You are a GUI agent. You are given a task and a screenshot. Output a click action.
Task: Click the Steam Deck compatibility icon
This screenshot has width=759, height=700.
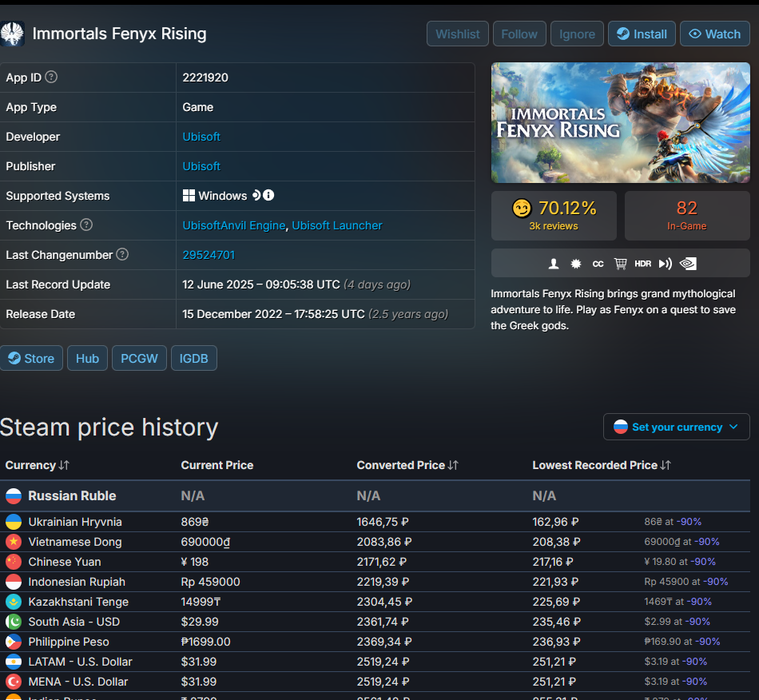pos(256,195)
